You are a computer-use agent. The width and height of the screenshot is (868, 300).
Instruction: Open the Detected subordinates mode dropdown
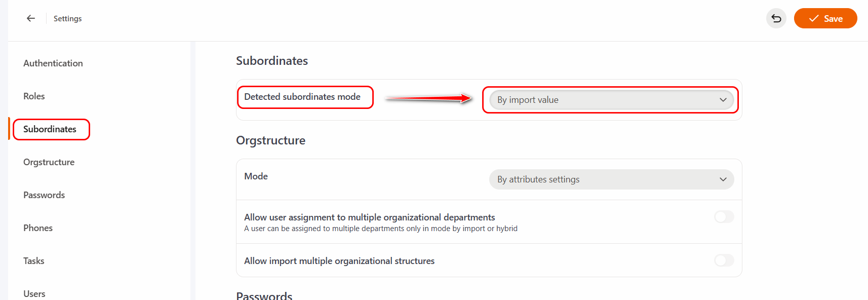pos(610,100)
